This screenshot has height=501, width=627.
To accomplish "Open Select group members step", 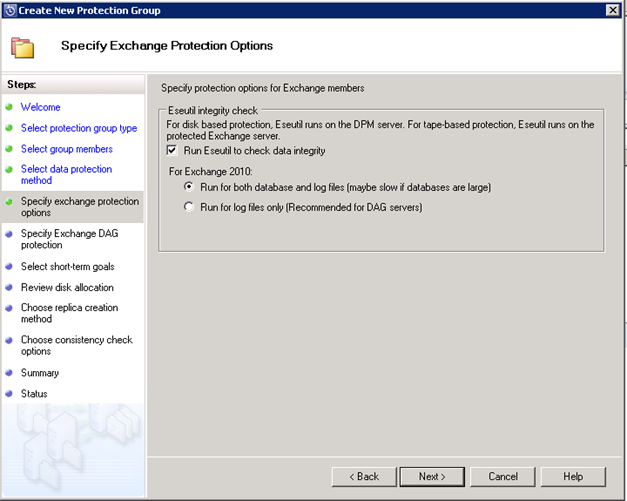I will [66, 149].
